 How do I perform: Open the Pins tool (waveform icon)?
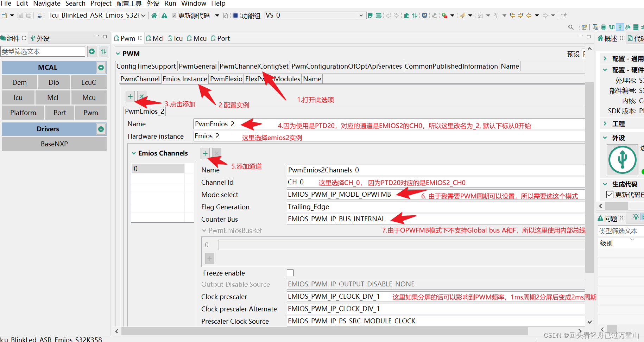(x=612, y=27)
